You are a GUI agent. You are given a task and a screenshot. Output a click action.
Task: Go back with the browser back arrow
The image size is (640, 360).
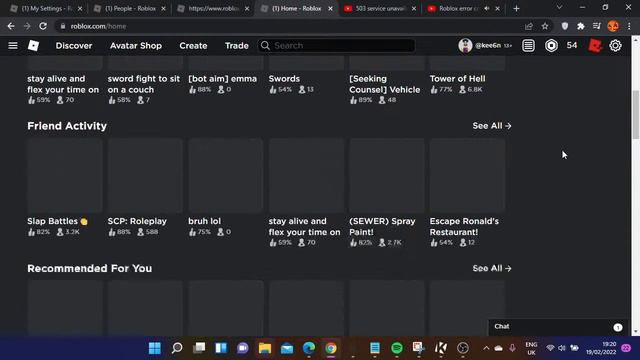pos(11,26)
